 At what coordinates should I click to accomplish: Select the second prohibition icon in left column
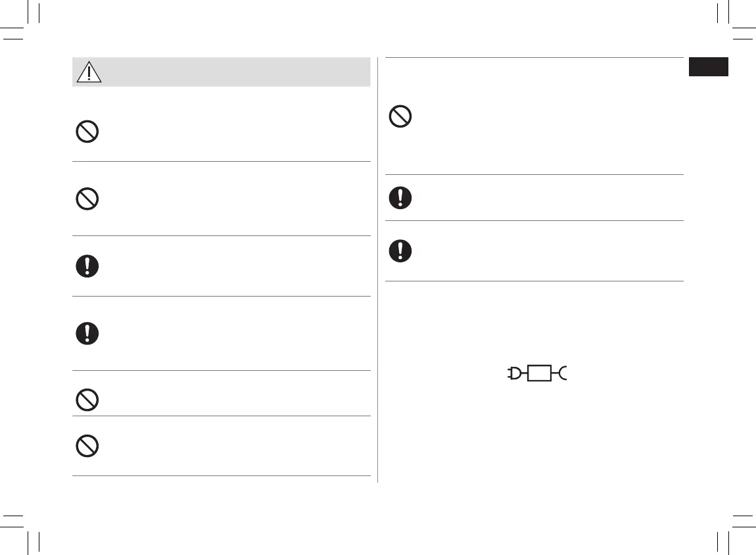(x=87, y=199)
